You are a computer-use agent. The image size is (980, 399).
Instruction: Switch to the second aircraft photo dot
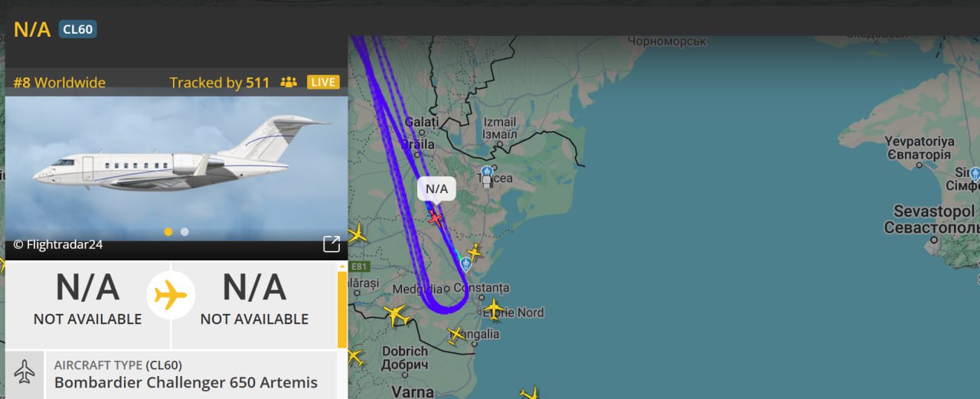(185, 231)
